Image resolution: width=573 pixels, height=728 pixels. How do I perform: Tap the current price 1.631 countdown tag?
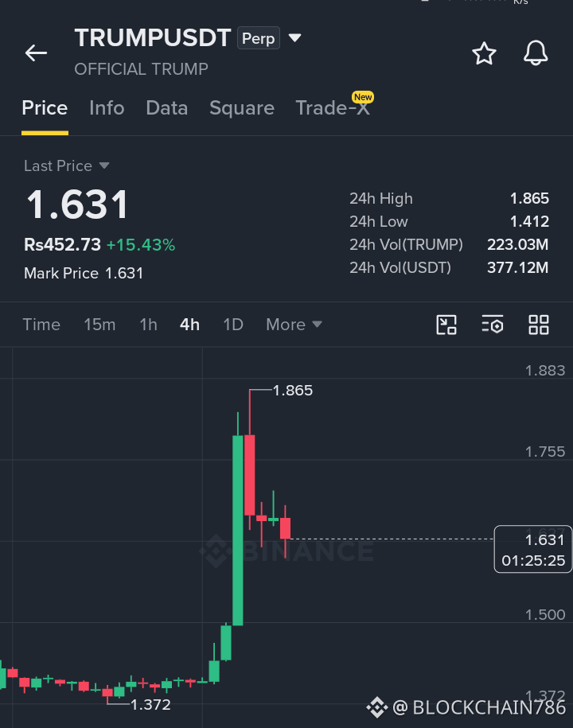coord(533,549)
